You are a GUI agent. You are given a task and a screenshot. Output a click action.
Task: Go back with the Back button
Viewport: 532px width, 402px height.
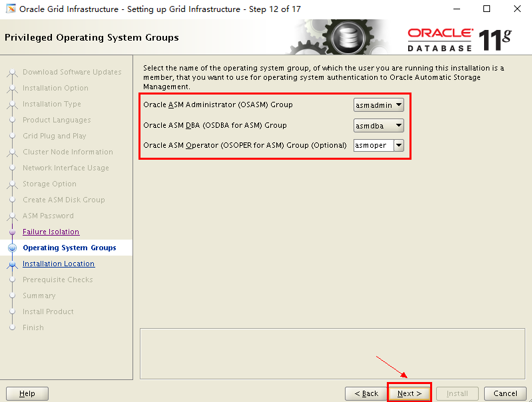pos(366,393)
